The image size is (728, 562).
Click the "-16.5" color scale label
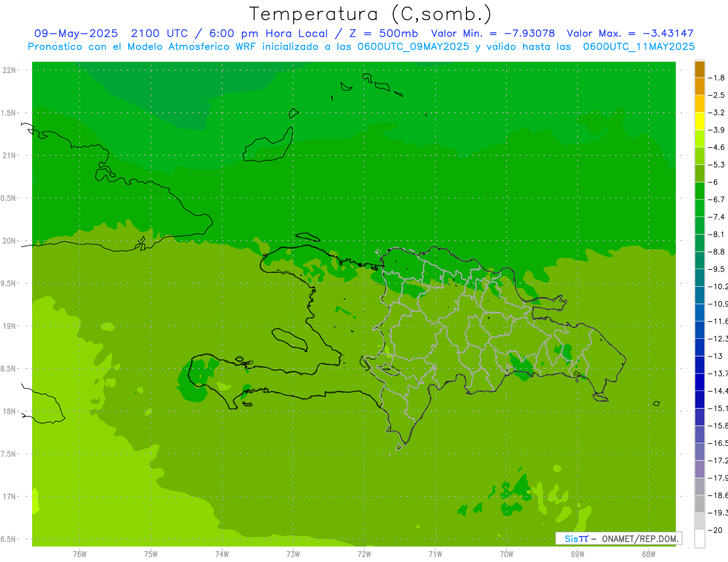point(718,443)
